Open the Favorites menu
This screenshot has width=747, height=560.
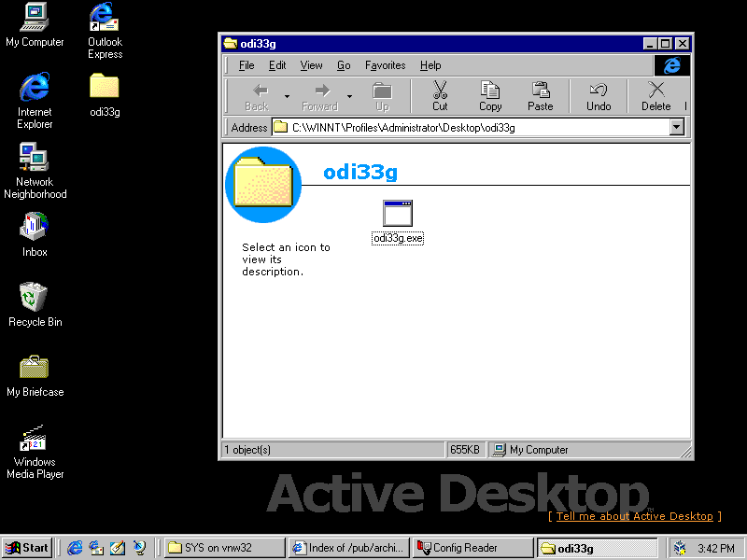(x=385, y=65)
